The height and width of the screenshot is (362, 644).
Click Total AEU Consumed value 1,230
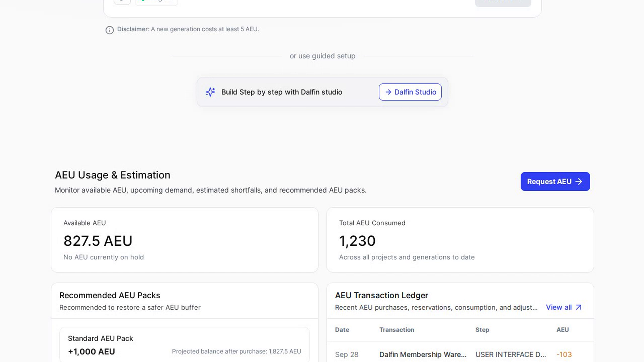click(x=357, y=241)
